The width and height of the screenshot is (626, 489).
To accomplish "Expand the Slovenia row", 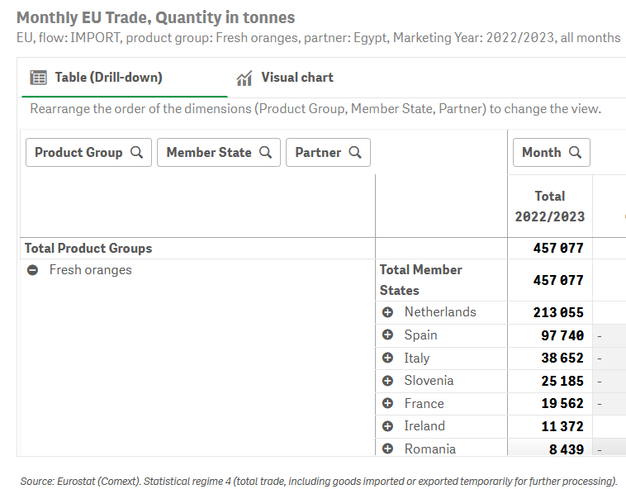I will (x=388, y=381).
